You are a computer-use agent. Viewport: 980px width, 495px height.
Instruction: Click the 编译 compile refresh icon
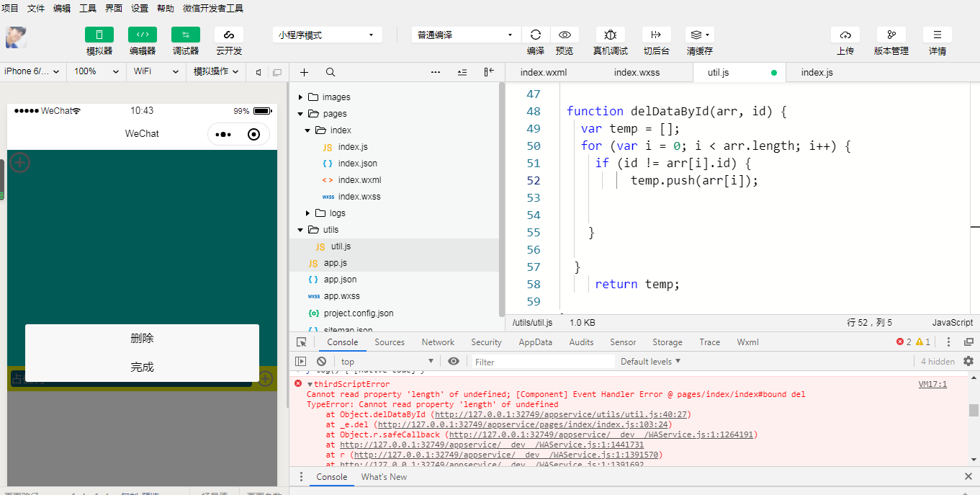(x=536, y=35)
